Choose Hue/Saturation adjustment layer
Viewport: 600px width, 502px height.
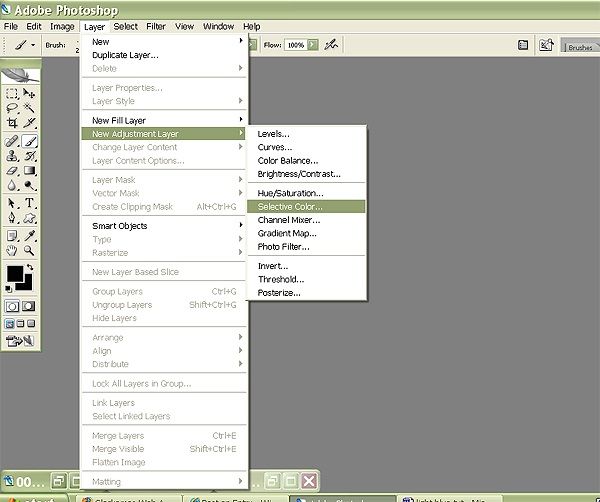coord(306,193)
